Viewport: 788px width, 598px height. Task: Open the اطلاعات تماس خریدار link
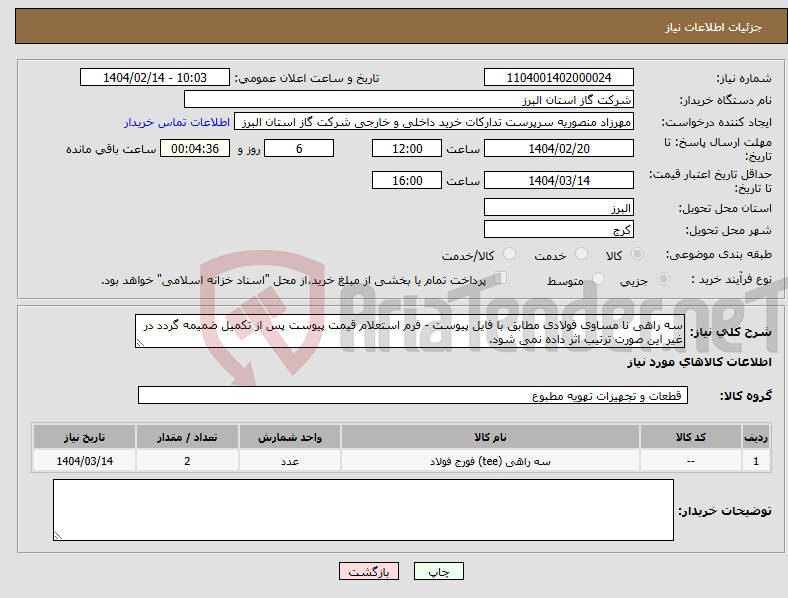point(177,122)
